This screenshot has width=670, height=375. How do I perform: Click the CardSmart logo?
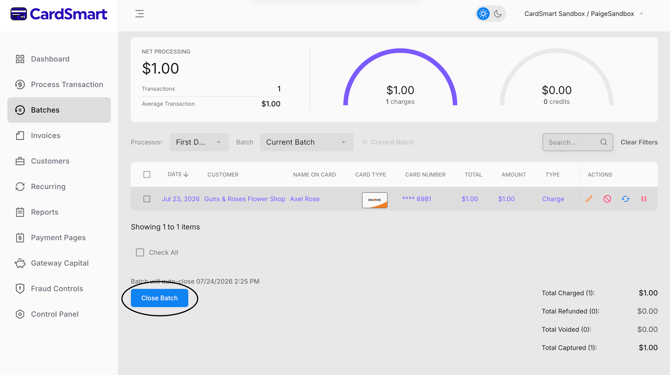[x=59, y=14]
